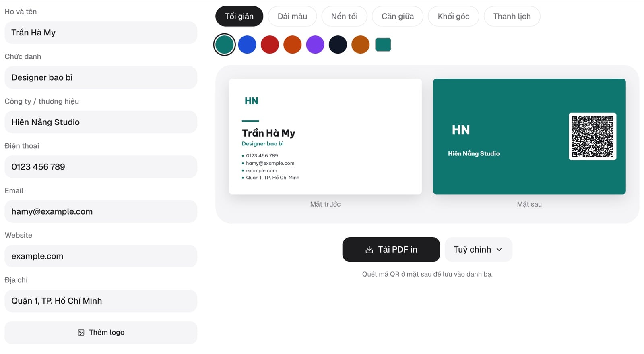Viewport: 644px width, 354px height.
Task: Pick the red color swatch
Action: point(270,44)
